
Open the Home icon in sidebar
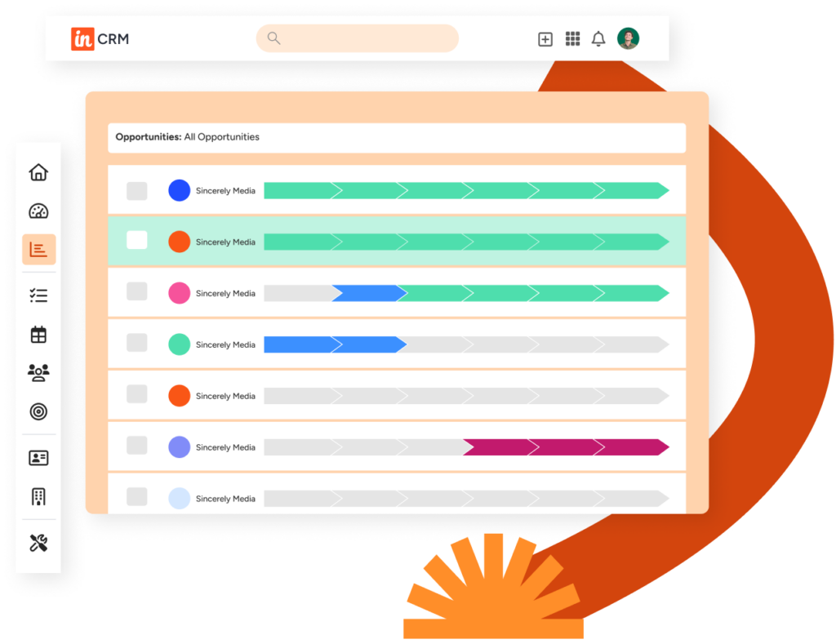pyautogui.click(x=38, y=172)
